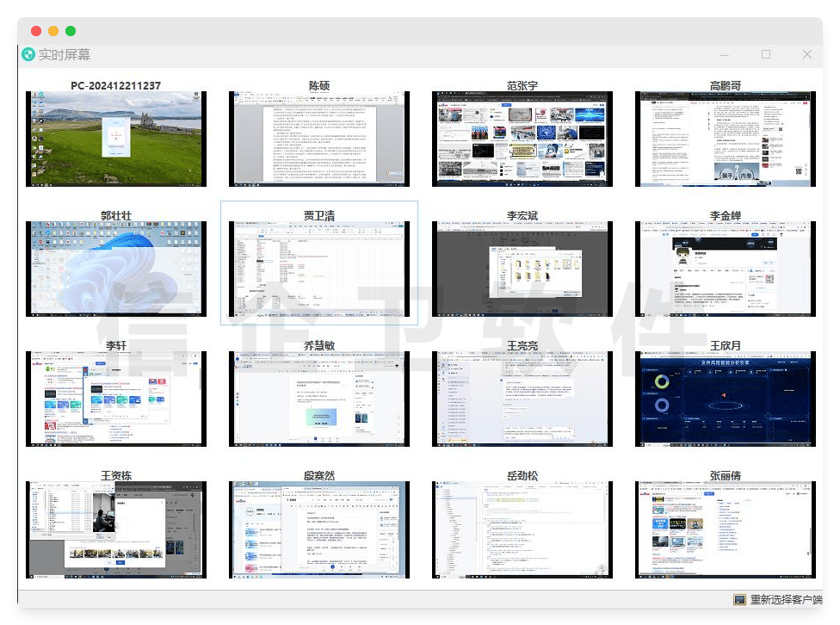Click the 张丽倩 name label
Viewport: 840px width, 625px height.
tap(725, 475)
